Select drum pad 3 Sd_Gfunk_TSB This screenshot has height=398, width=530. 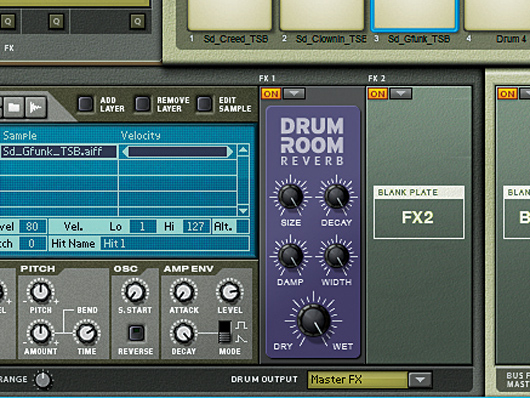414,15
